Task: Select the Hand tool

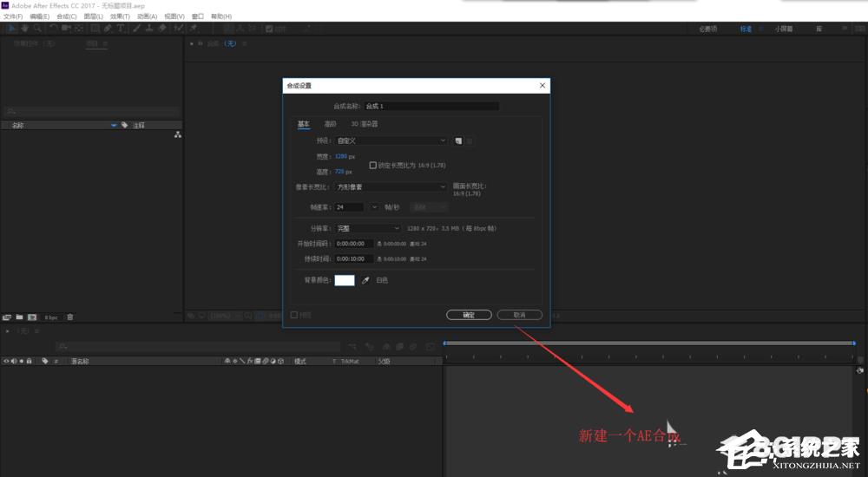Action: coord(24,29)
